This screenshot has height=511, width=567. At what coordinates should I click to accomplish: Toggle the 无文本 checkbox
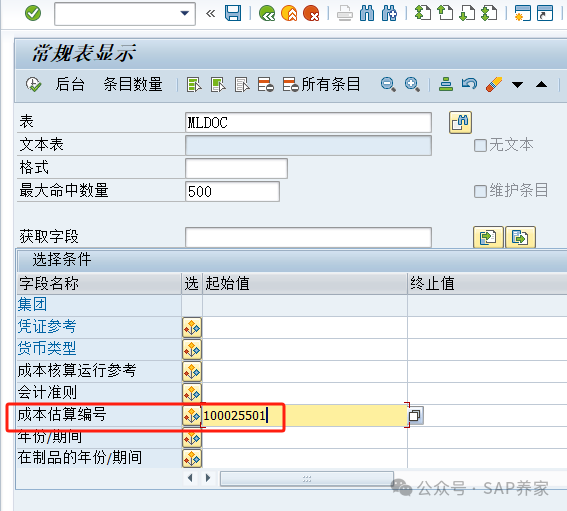[480, 145]
